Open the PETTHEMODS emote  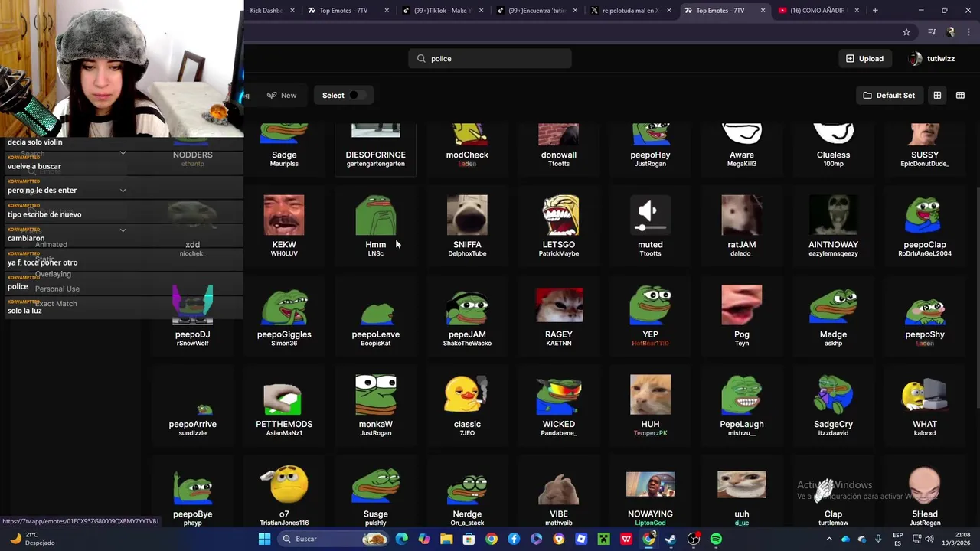(x=284, y=405)
